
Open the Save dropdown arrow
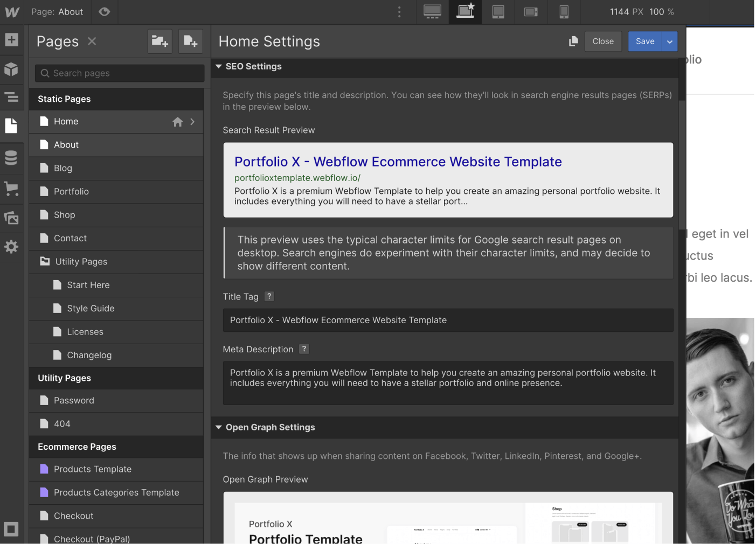point(670,41)
